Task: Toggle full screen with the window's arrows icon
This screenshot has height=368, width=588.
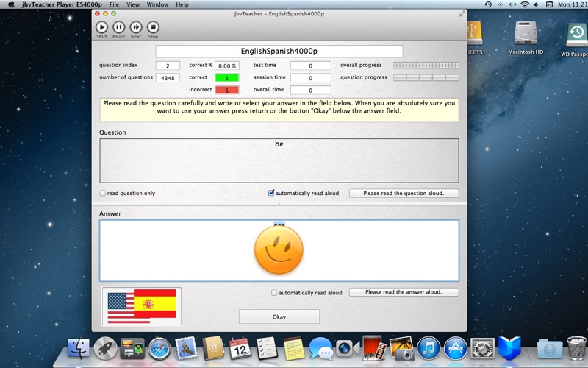Action: (x=462, y=14)
